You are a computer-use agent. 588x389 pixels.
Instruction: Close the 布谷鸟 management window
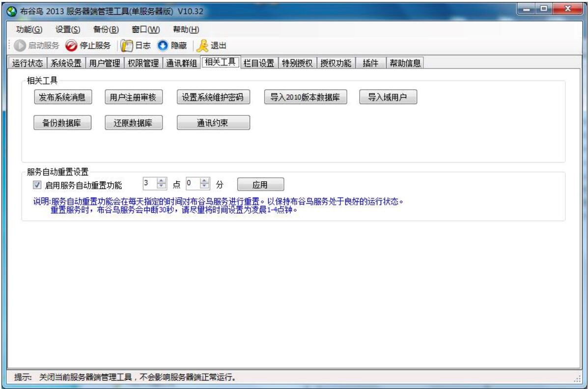[567, 9]
